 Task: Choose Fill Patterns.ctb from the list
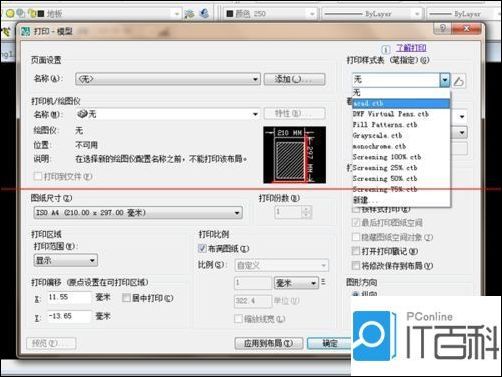[401, 125]
